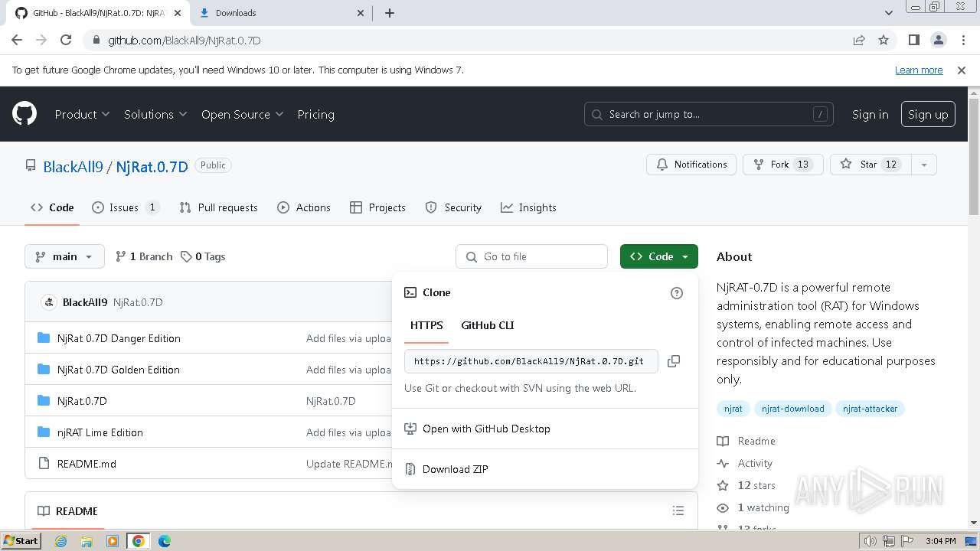Expand the Solutions menu

coord(155,114)
